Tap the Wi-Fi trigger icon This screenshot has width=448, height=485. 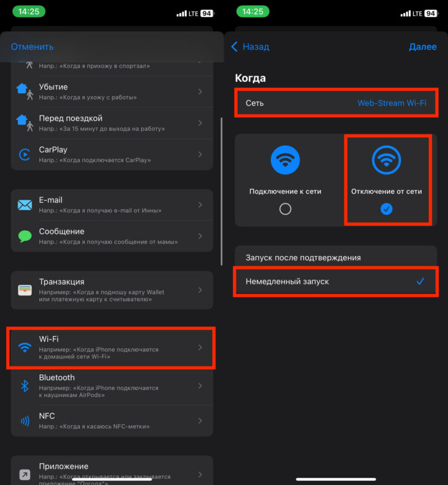pos(25,348)
